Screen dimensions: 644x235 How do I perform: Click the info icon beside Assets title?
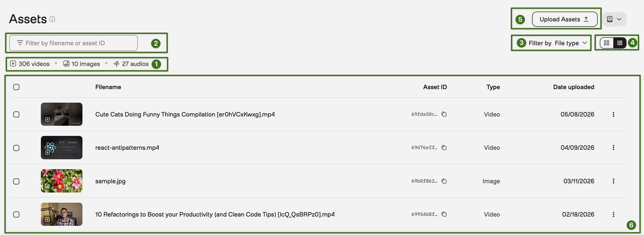(52, 19)
